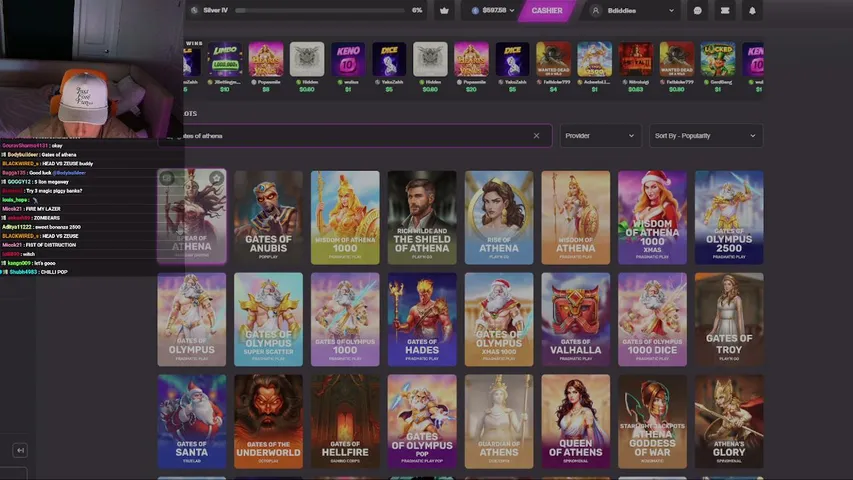Open the Wisdom of Athena card

pyautogui.click(x=576, y=218)
